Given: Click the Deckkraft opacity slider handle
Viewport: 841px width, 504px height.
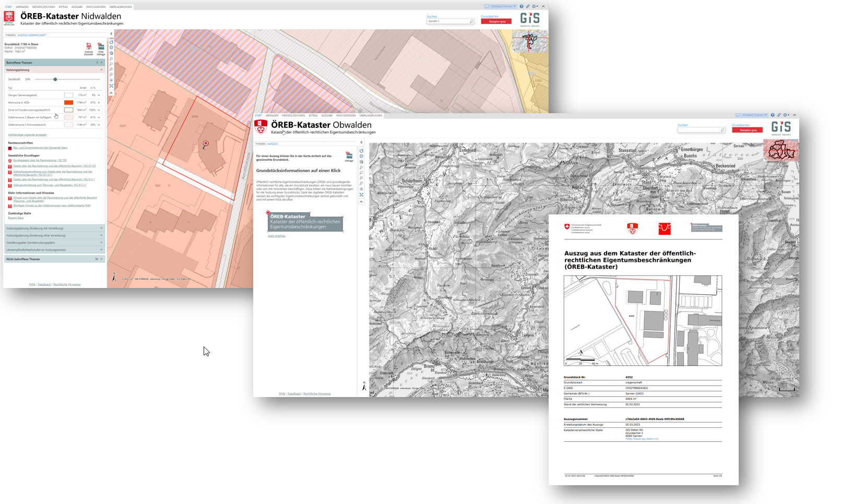Looking at the screenshot, I should 55,79.
